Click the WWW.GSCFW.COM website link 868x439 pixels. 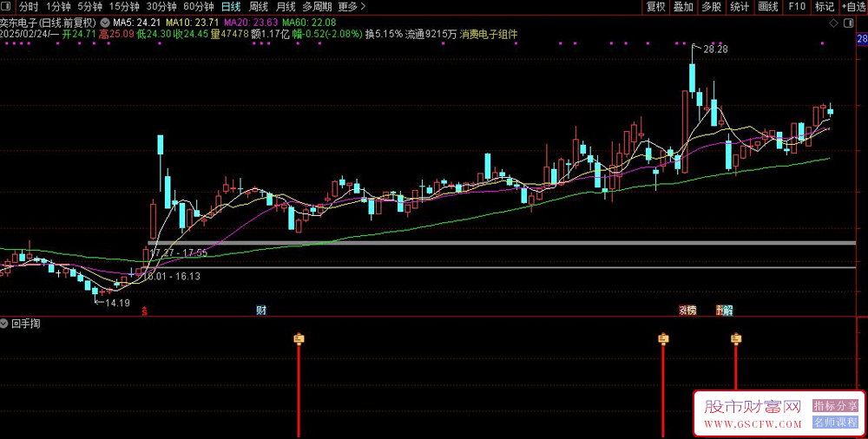753,424
